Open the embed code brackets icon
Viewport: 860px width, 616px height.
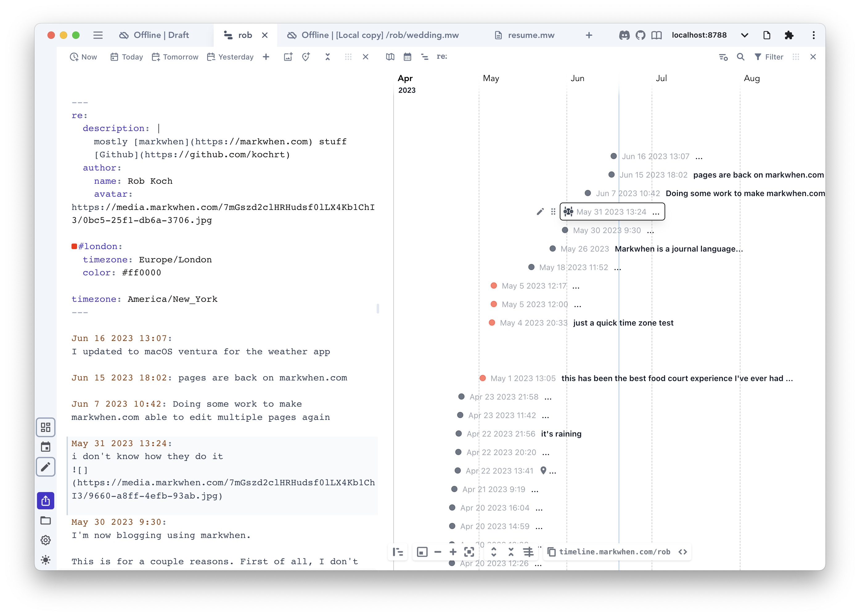click(x=682, y=552)
